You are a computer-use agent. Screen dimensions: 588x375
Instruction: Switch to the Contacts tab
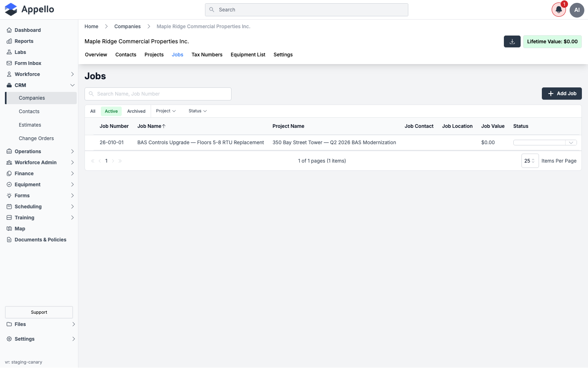pos(126,55)
